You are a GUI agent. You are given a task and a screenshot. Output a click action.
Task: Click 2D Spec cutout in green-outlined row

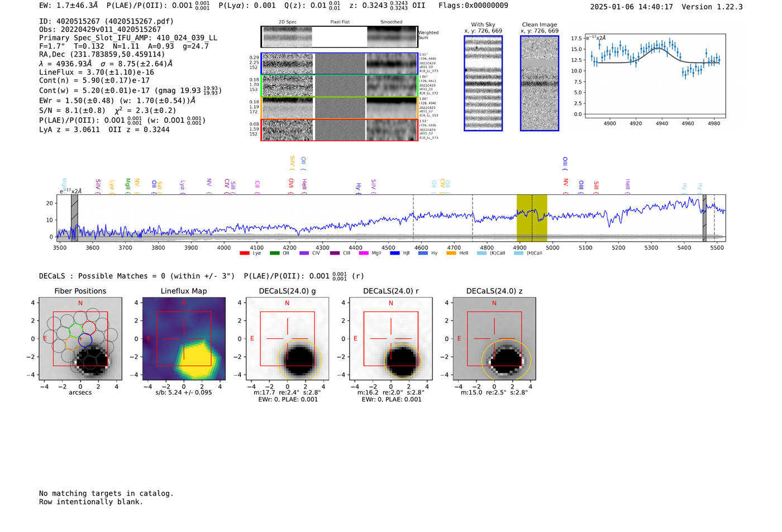click(x=288, y=86)
